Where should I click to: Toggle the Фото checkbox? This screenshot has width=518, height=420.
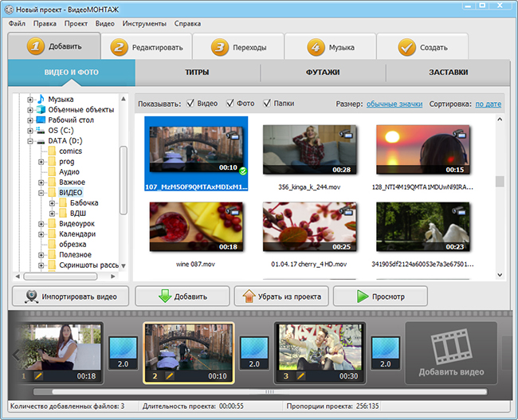click(x=230, y=104)
